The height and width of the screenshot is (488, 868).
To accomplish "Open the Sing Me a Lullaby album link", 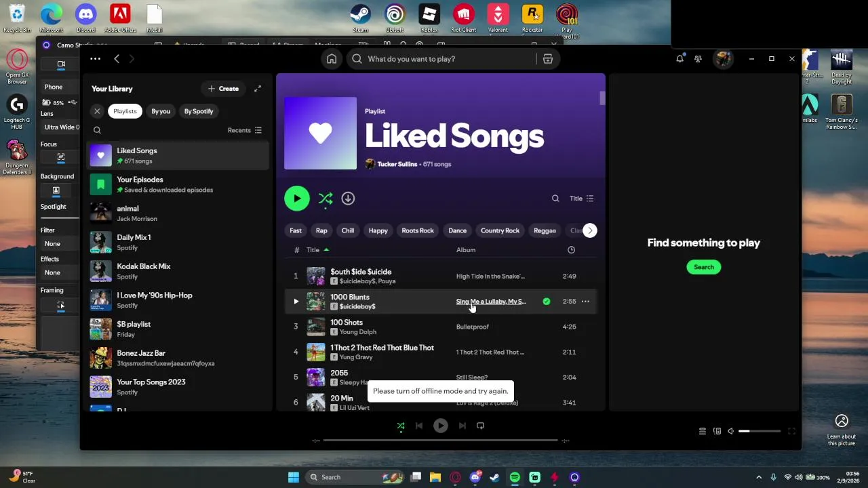I will pyautogui.click(x=491, y=302).
